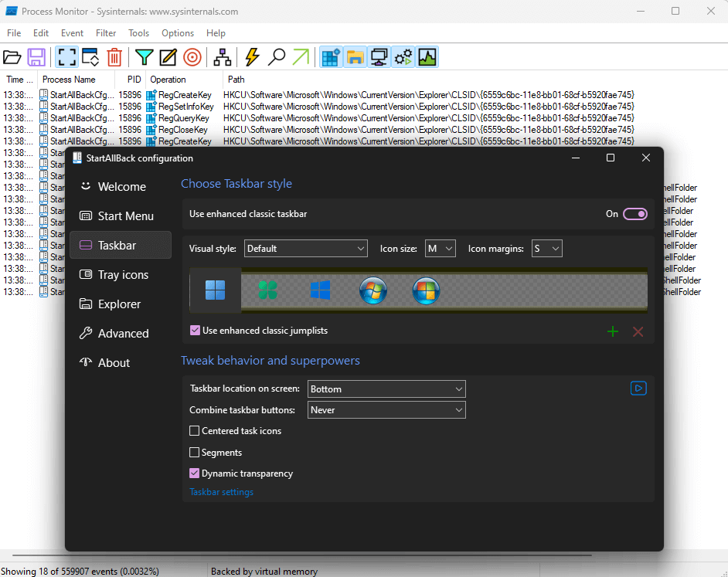Image resolution: width=728 pixels, height=577 pixels.
Task: Open the About page
Action: (x=121, y=362)
